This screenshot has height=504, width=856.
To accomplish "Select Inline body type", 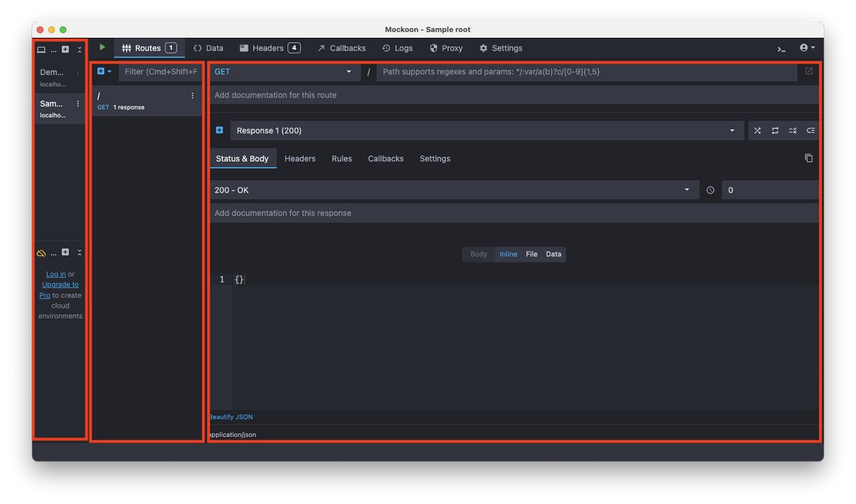I will [509, 254].
